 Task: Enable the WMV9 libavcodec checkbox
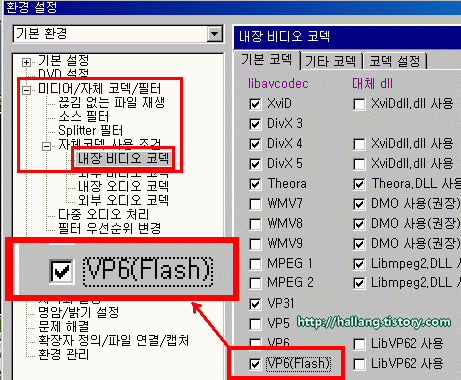pos(255,244)
